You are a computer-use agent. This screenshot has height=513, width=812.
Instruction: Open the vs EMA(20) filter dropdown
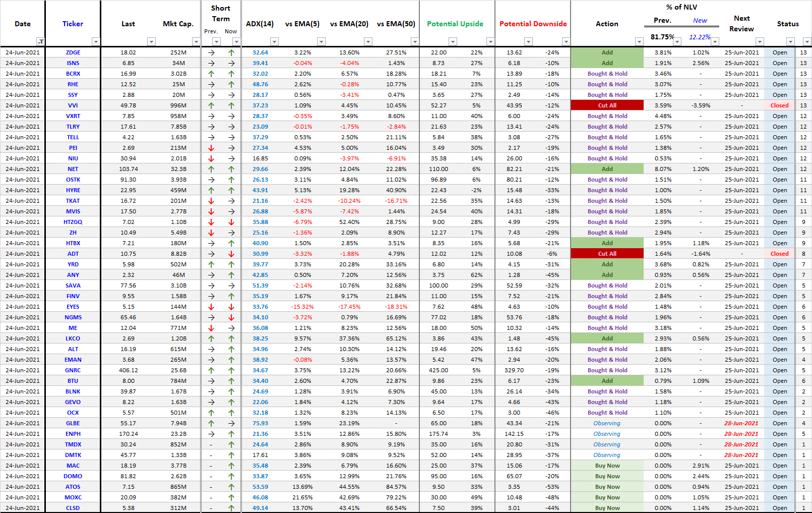click(x=368, y=41)
